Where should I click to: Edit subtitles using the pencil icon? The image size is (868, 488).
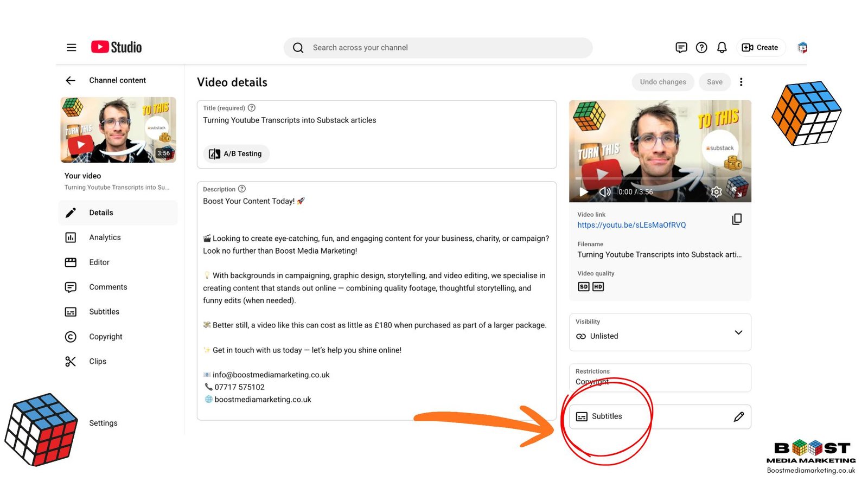(x=739, y=416)
